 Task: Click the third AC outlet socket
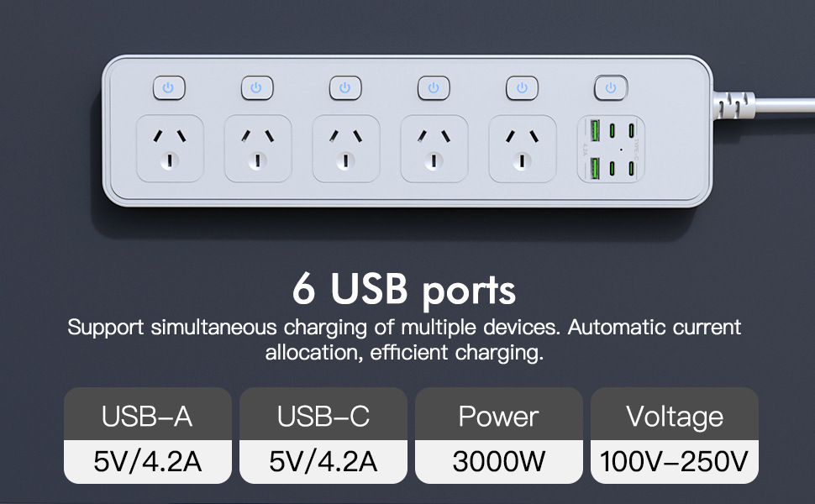pyautogui.click(x=346, y=149)
